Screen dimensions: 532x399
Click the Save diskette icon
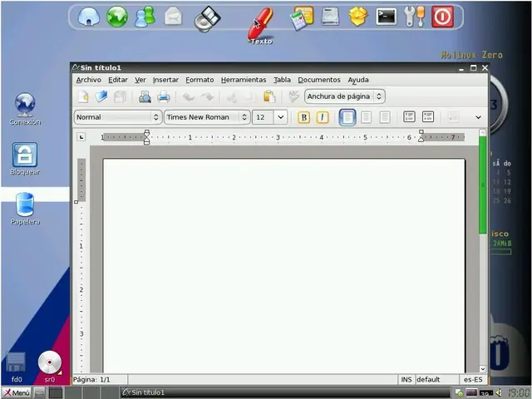tap(120, 96)
